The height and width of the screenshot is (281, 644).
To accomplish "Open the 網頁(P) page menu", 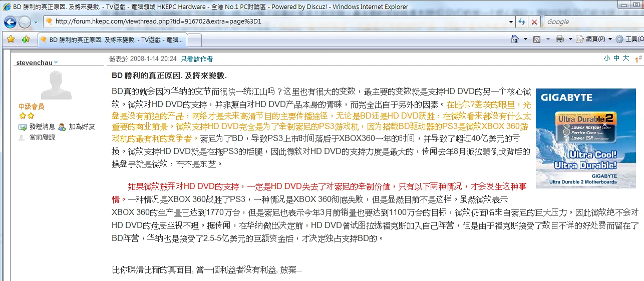I will [x=594, y=39].
